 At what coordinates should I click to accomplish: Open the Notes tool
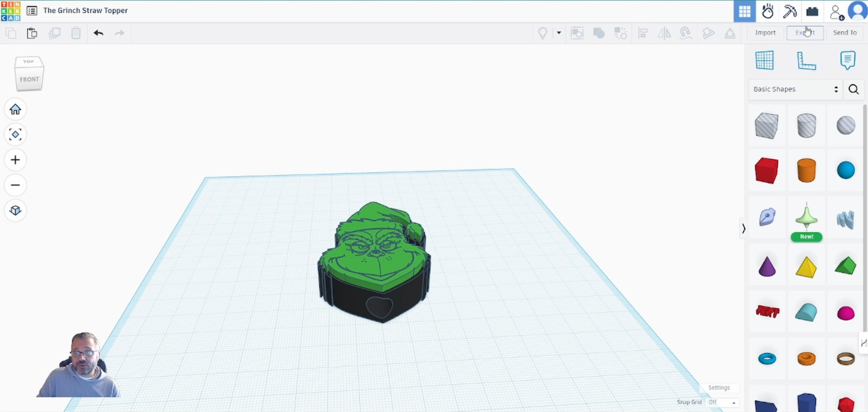click(847, 61)
